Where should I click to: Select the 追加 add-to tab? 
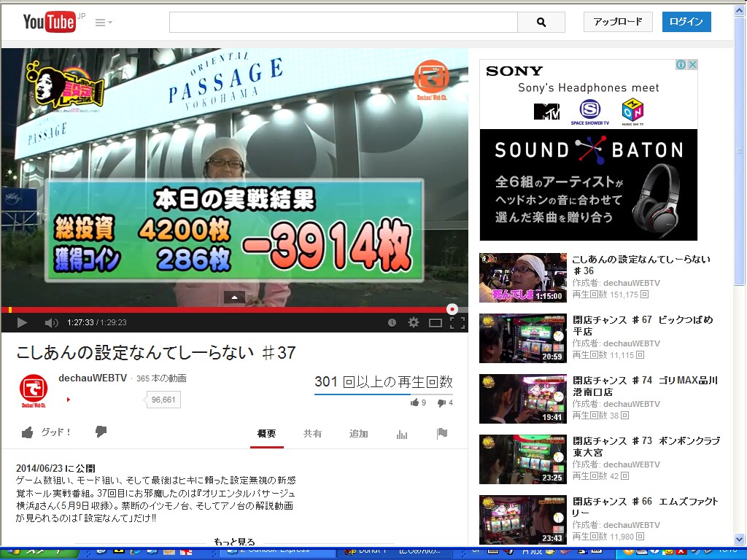pos(358,434)
